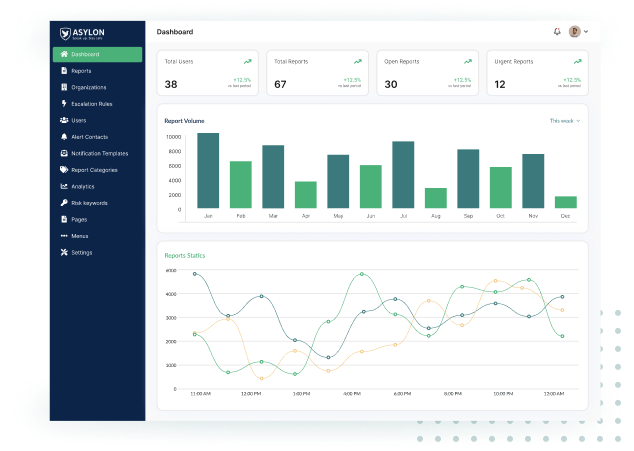Image resolution: width=634 pixels, height=451 pixels.
Task: Click the Jul bar in Report Volume
Action: pos(403,174)
